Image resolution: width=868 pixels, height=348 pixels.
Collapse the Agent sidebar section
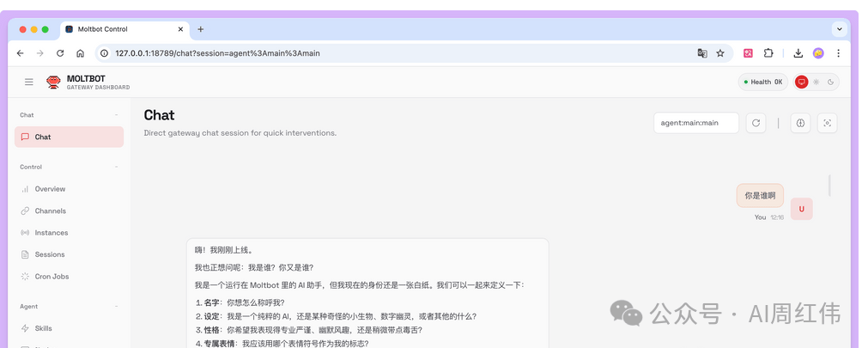point(117,306)
